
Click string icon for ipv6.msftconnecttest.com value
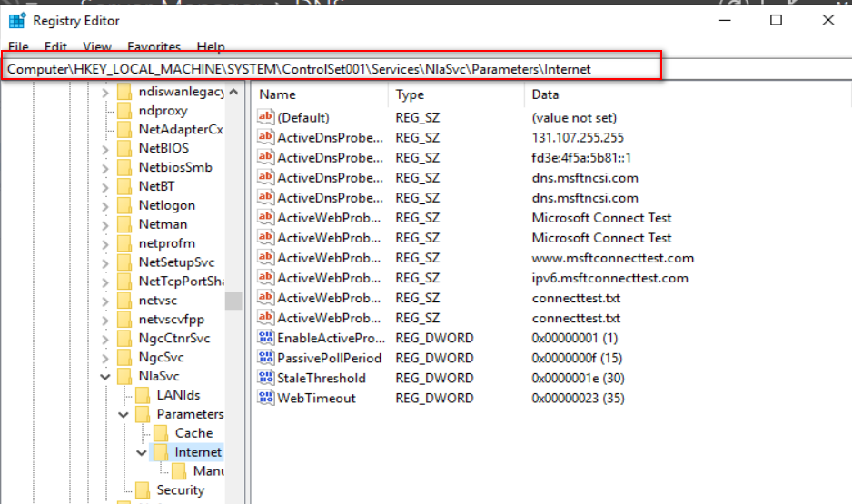point(266,277)
